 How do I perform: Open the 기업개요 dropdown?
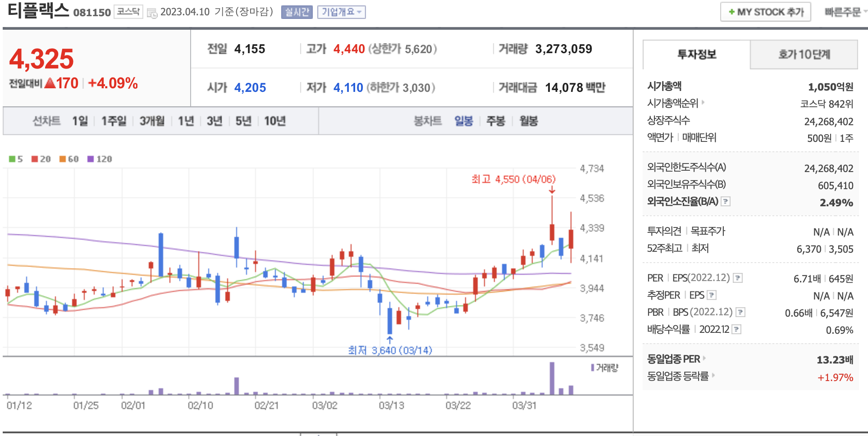[x=341, y=12]
